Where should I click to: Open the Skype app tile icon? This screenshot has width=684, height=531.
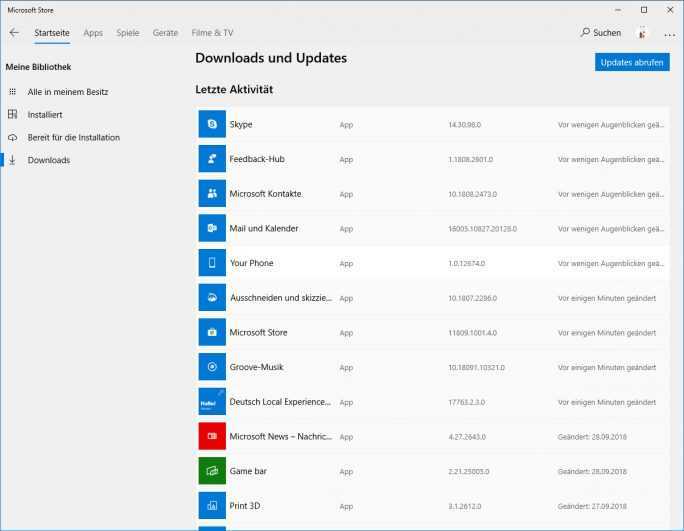212,124
